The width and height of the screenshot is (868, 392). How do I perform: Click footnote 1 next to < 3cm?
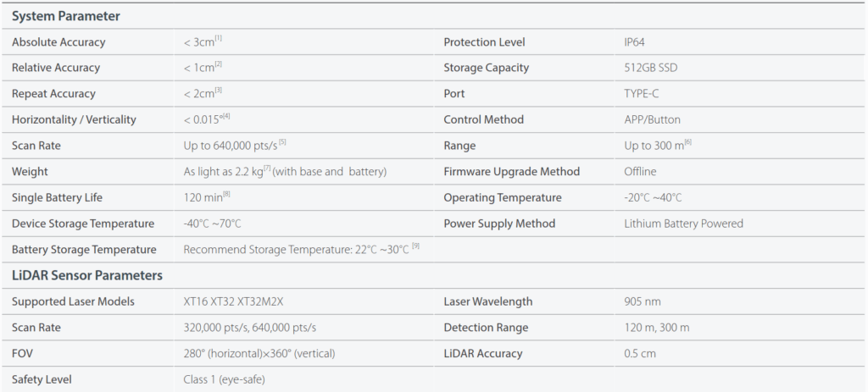[x=219, y=39]
